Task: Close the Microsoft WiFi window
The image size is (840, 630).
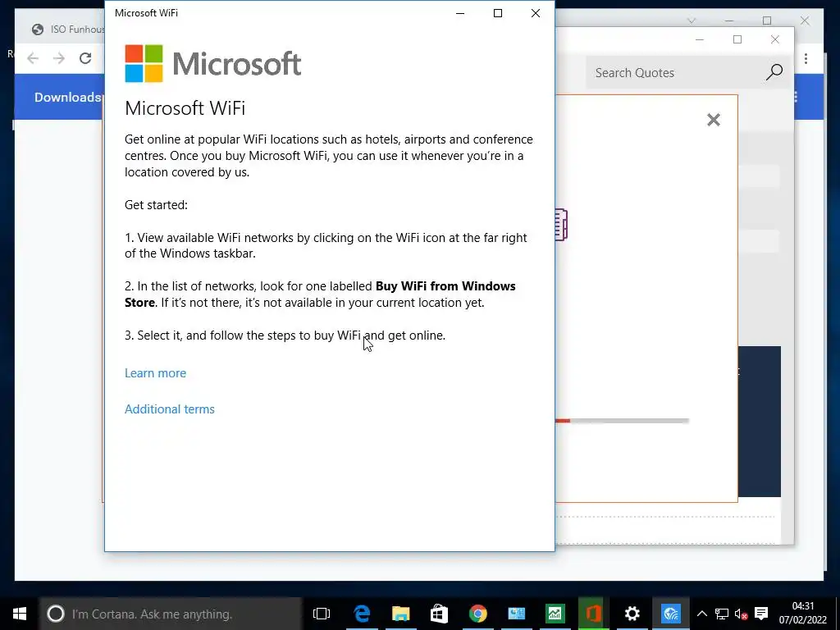Action: (535, 13)
